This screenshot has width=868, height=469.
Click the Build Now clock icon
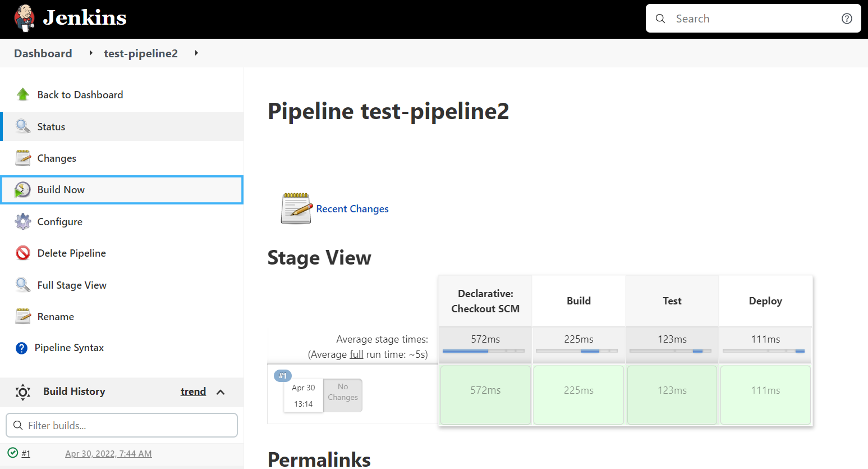22,190
